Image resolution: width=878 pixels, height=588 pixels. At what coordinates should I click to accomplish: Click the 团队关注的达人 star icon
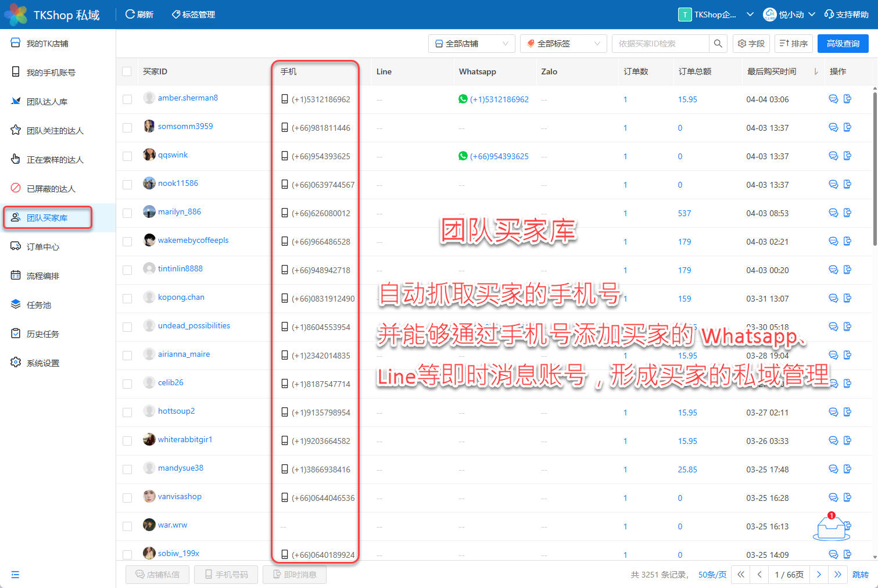[x=16, y=130]
